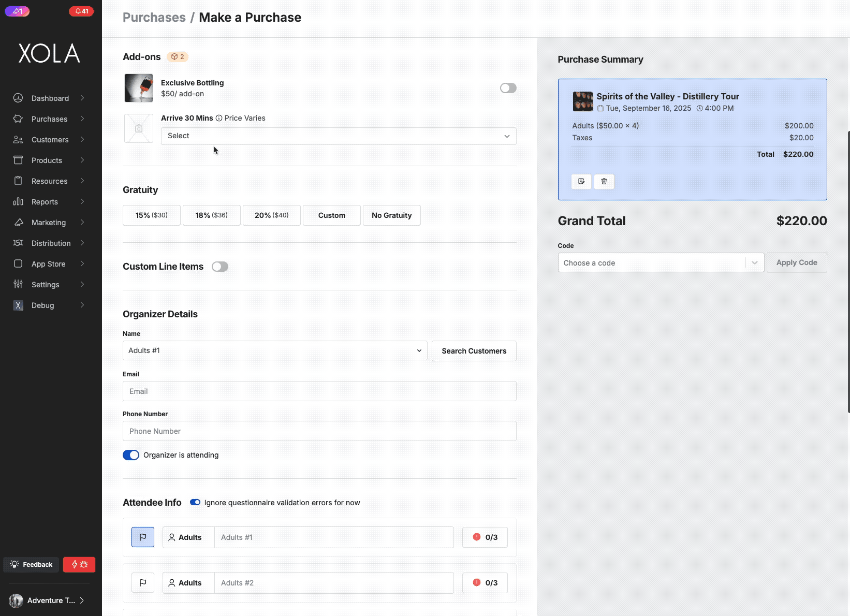
Task: Click the Settings sliders icon
Action: [x=18, y=284]
